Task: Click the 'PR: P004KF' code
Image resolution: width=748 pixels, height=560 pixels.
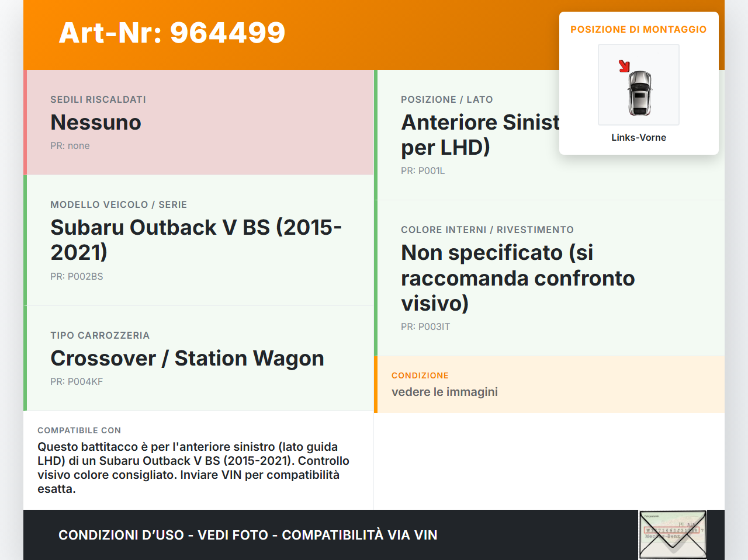Action: coord(77,381)
